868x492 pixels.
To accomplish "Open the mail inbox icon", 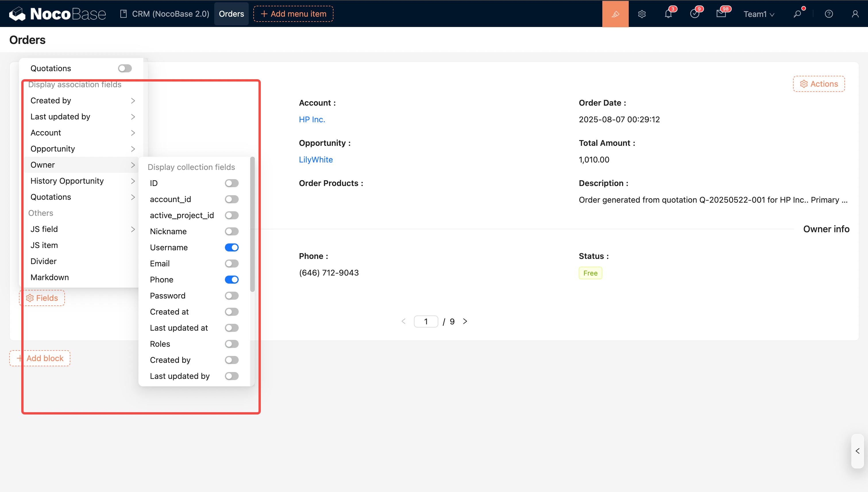I will (721, 14).
